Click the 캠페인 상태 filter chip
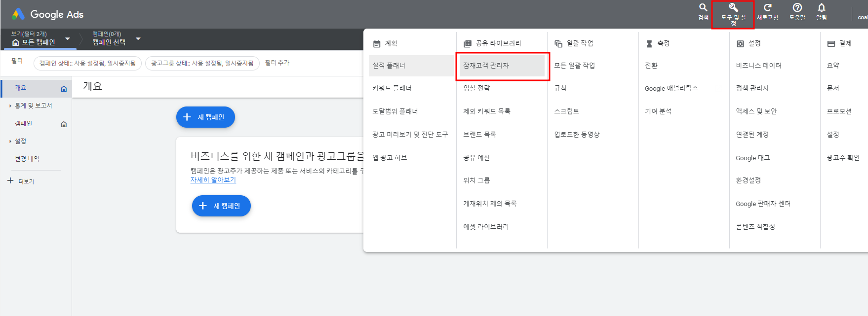Screen dimensions: 868x316 88,63
